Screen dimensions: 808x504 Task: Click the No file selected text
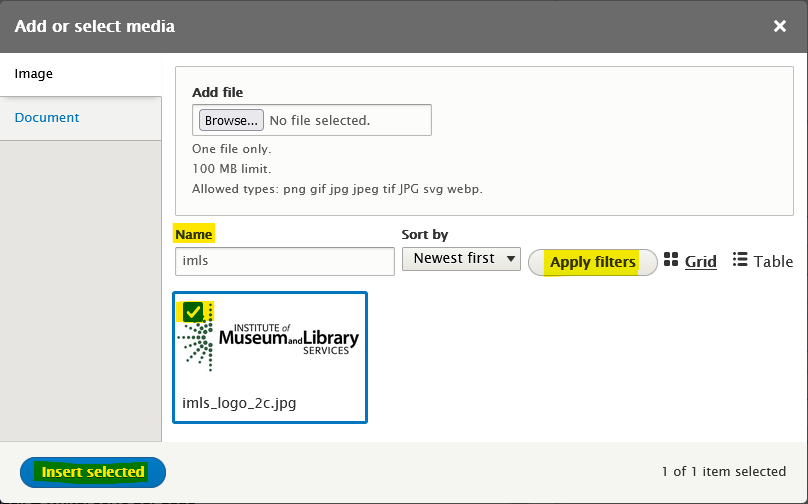pos(320,121)
